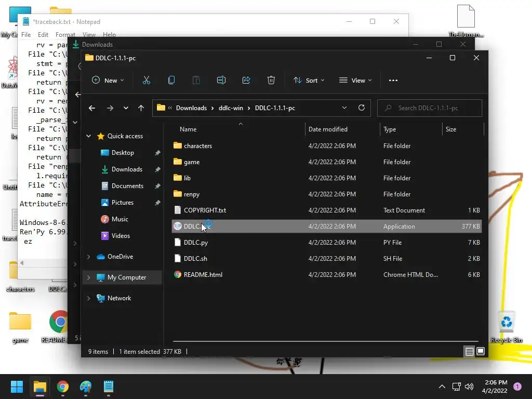Open the recent locations chevron dropdown

[x=126, y=108]
